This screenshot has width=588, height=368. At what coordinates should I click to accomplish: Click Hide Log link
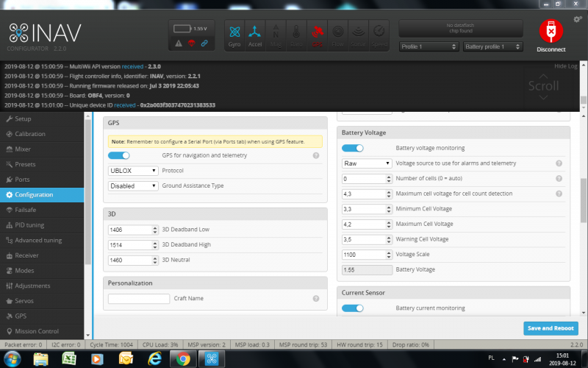[565, 66]
